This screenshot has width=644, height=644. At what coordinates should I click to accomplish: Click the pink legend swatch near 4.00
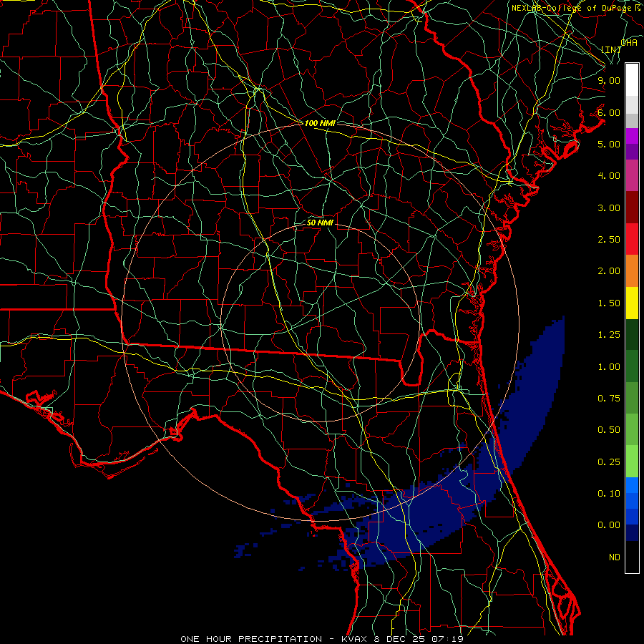tap(632, 175)
